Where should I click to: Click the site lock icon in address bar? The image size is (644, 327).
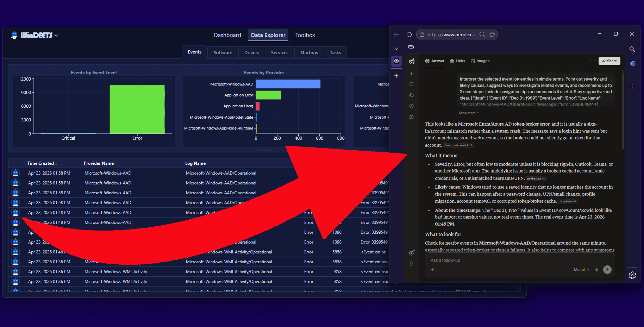422,34
